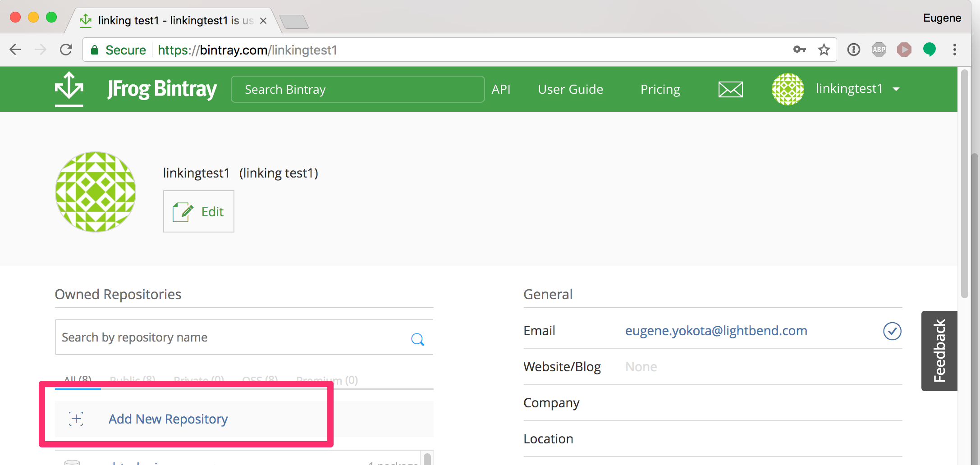Open the Pricing page link
The width and height of the screenshot is (980, 465).
(660, 89)
